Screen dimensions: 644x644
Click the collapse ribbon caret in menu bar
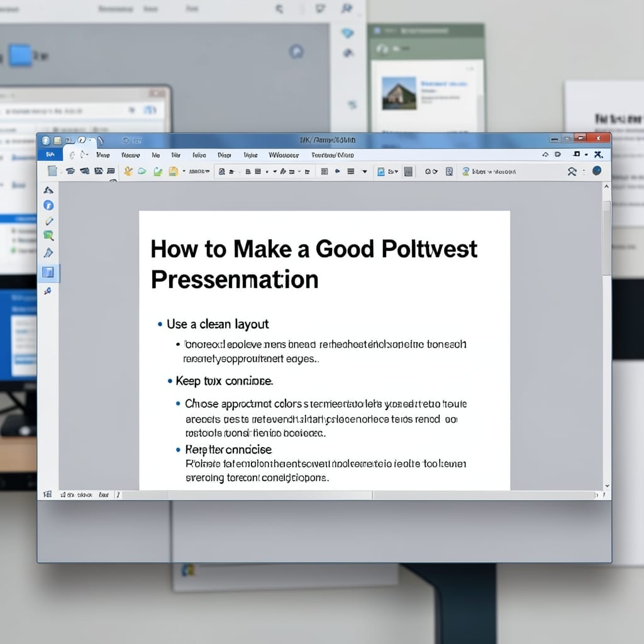(x=545, y=155)
